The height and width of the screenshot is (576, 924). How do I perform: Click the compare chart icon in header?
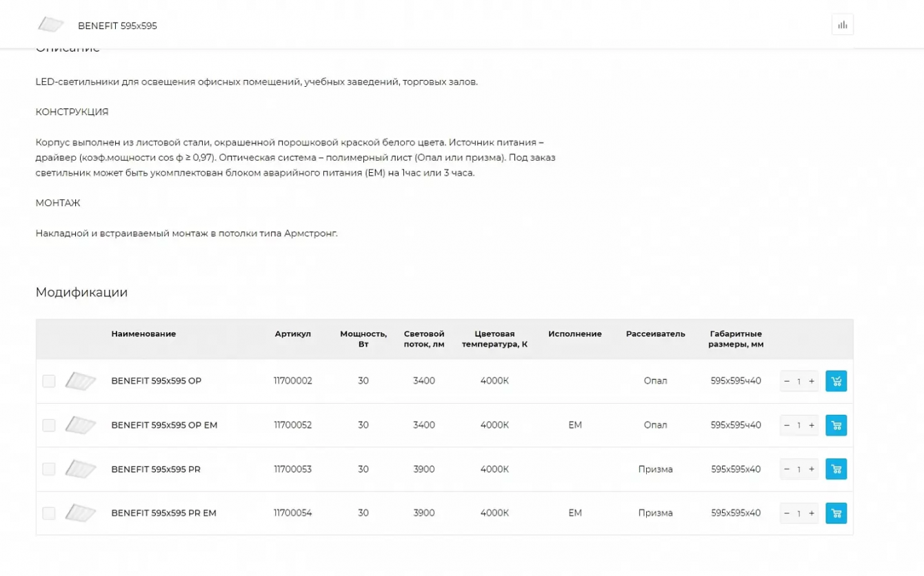842,25
